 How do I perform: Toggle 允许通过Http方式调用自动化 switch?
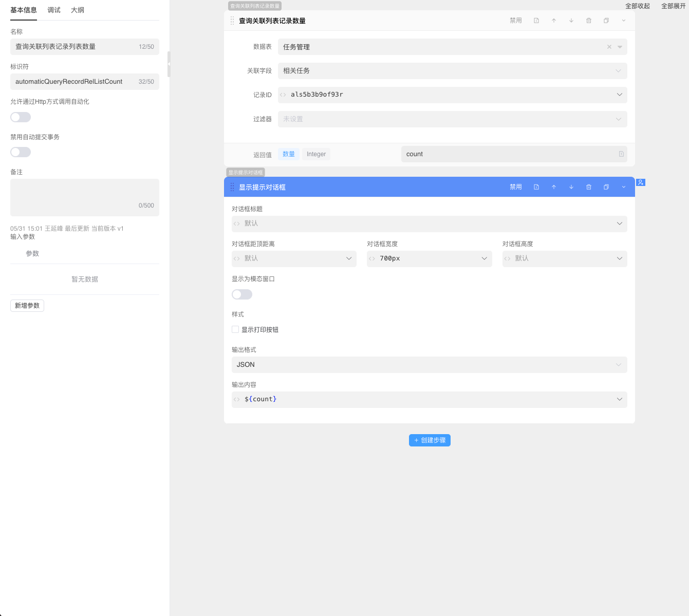[21, 117]
